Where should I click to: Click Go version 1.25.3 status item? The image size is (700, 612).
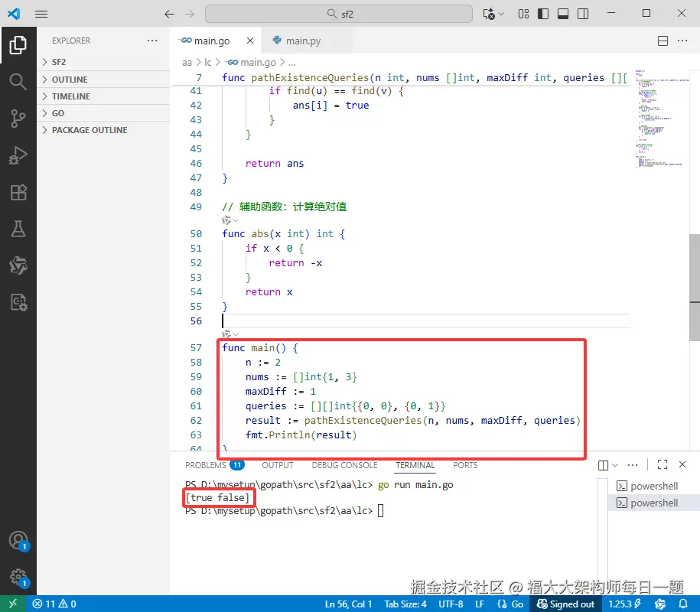pyautogui.click(x=624, y=604)
